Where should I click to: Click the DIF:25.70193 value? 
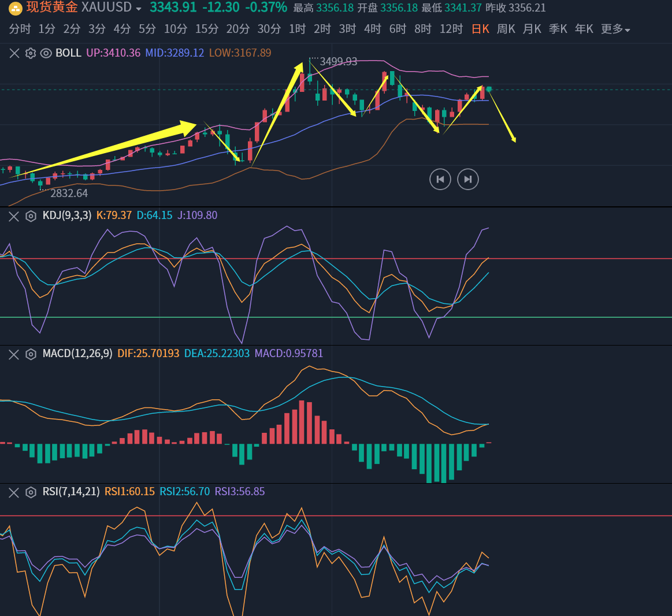pyautogui.click(x=148, y=354)
